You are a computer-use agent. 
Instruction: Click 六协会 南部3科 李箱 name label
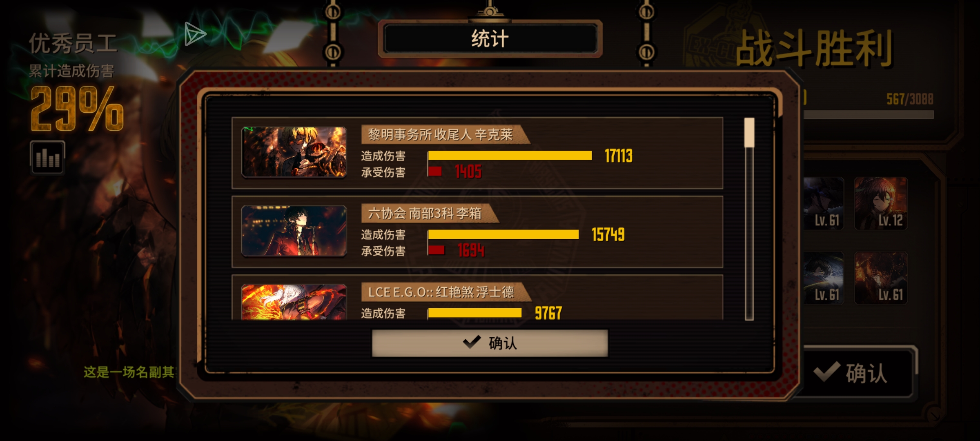tap(425, 214)
